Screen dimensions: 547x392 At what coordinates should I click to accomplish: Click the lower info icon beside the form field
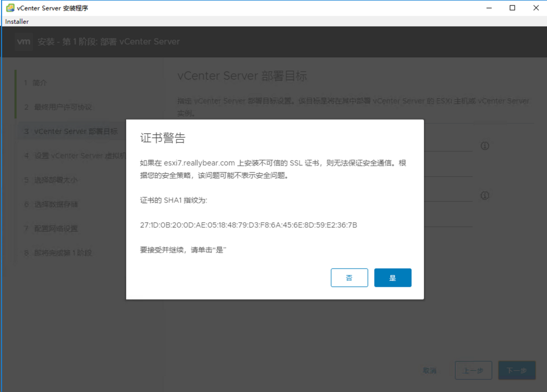coord(485,195)
